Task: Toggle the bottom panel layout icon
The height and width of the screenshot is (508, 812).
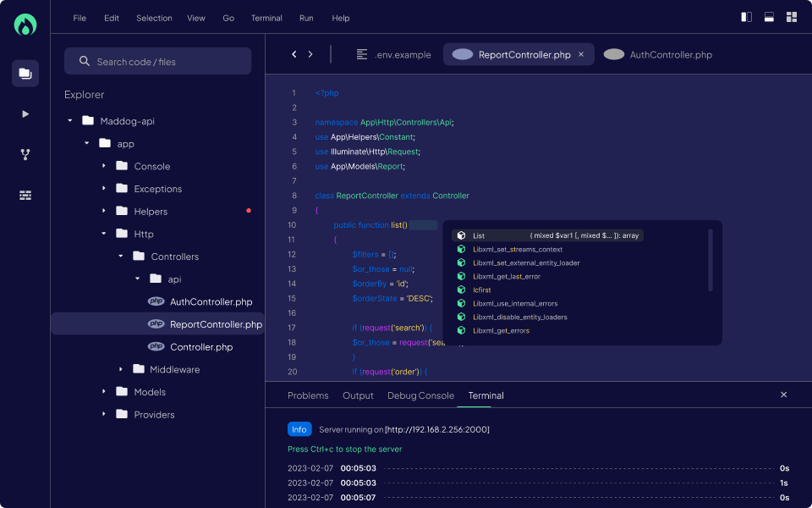Action: click(769, 17)
